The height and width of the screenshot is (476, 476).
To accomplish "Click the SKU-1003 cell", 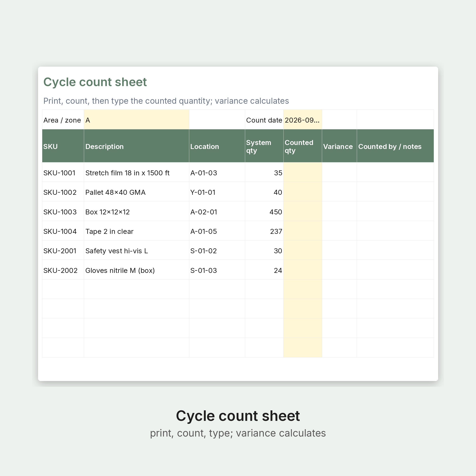I will (x=63, y=211).
